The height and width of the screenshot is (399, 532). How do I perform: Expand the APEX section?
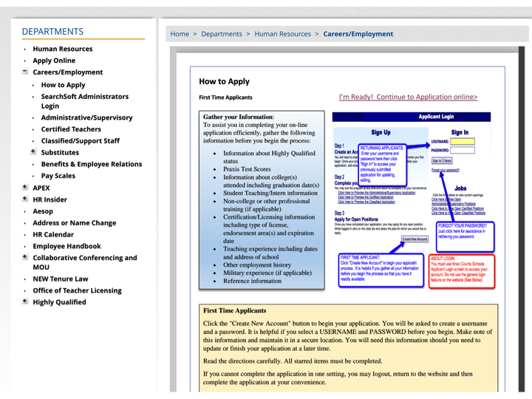click(25, 187)
